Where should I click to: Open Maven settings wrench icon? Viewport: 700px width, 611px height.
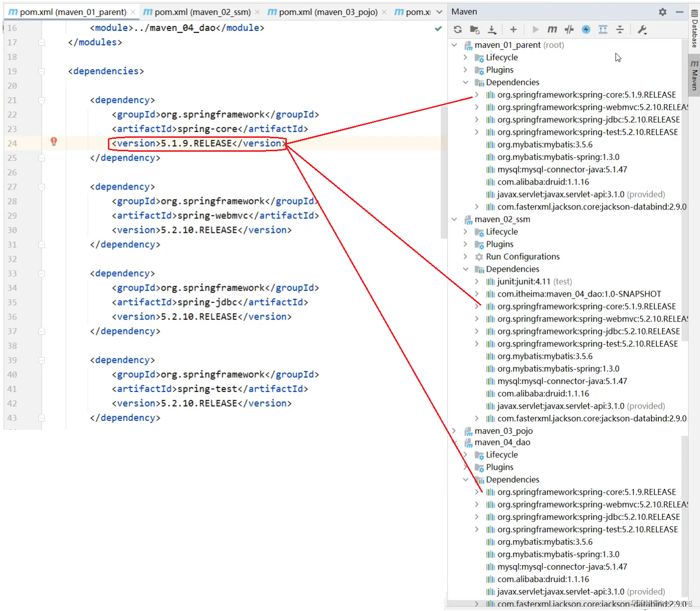click(x=642, y=29)
